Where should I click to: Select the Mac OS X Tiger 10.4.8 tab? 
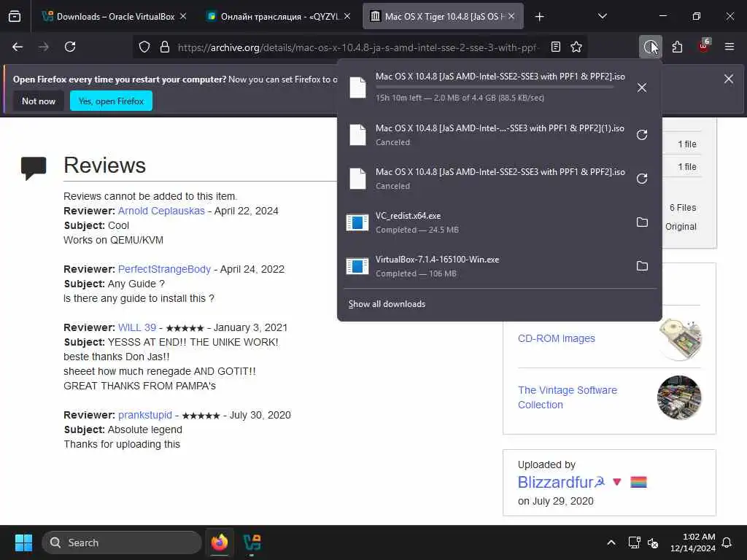point(443,17)
